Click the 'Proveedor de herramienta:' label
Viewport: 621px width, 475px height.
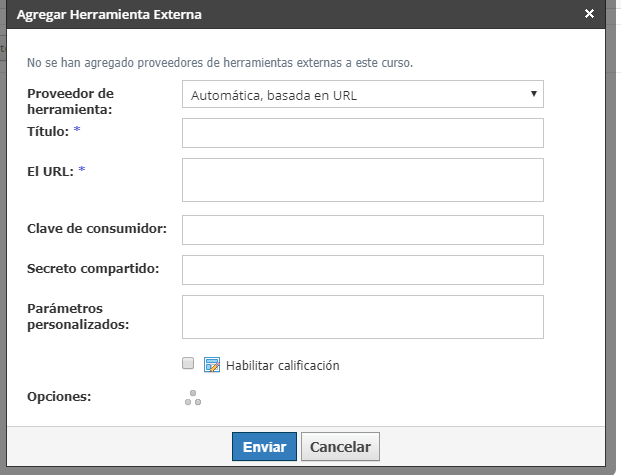coord(70,101)
